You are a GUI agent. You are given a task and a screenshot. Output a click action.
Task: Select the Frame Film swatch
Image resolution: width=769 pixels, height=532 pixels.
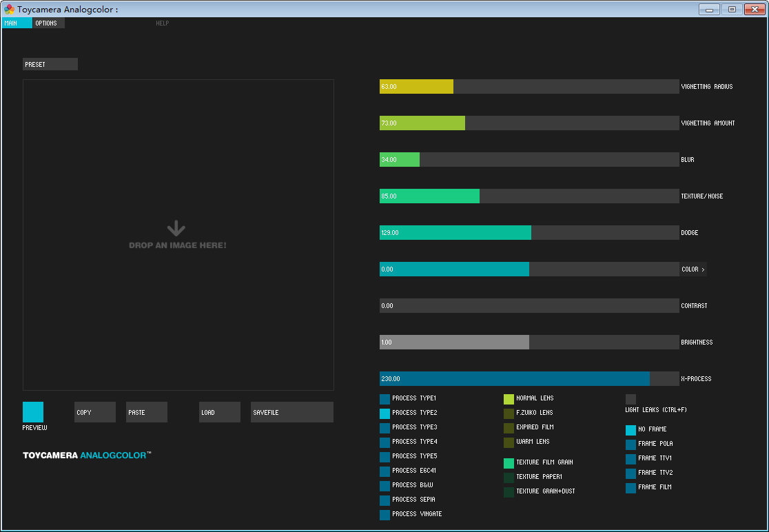(x=630, y=489)
